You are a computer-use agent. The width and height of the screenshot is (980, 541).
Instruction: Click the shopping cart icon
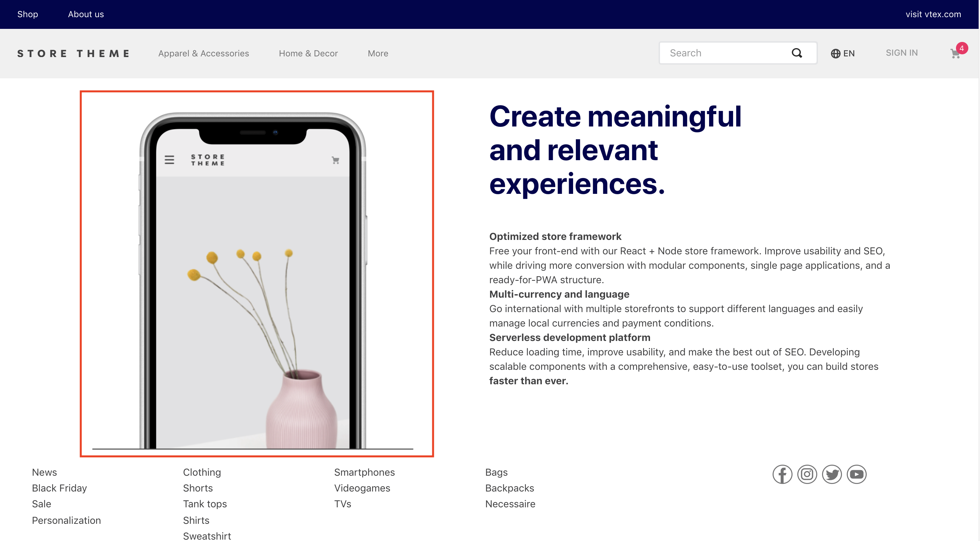coord(955,53)
